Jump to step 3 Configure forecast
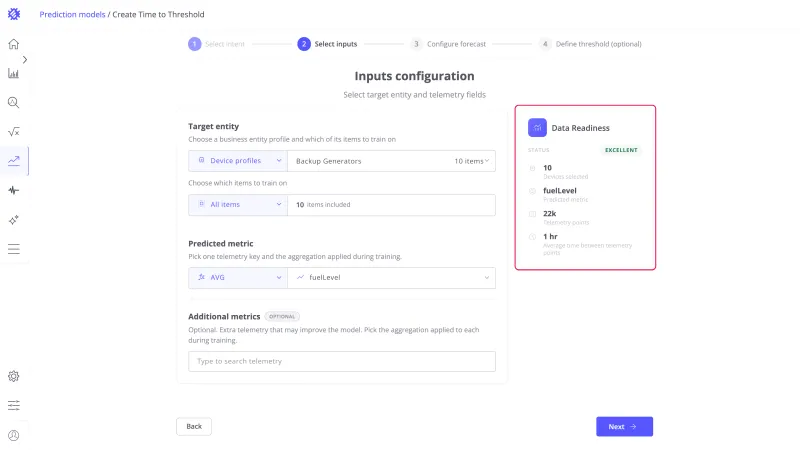Viewport: 800px width, 450px height. [x=448, y=44]
